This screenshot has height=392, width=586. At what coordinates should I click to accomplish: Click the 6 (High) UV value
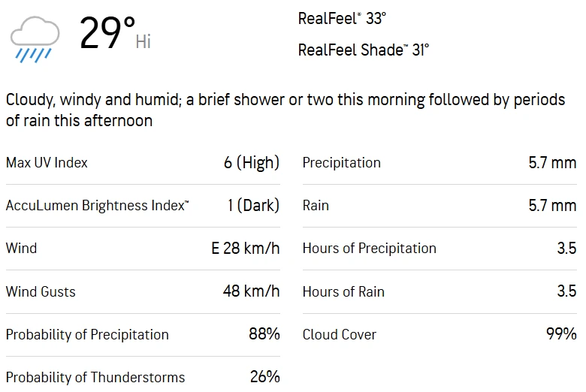251,162
